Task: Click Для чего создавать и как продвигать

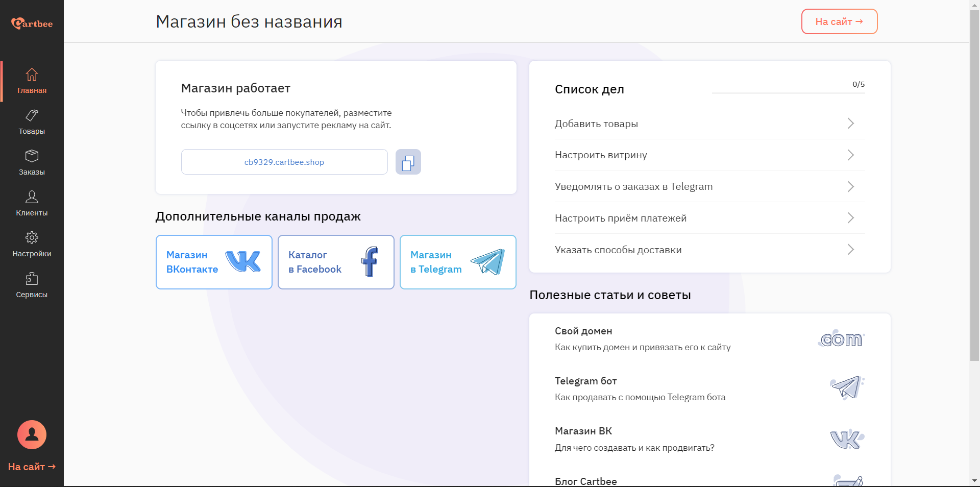Action: [x=634, y=448]
